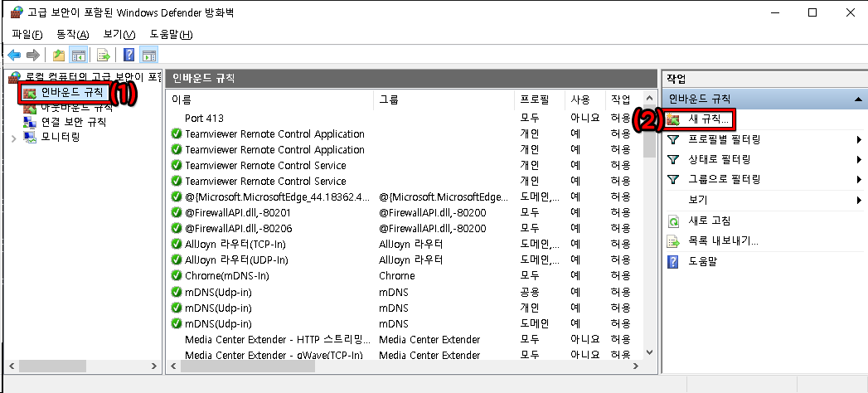Screen dimensions: 868x393
Task: Click green check icon of AllJoyn 라우터(TCP-In)
Action: [x=177, y=244]
